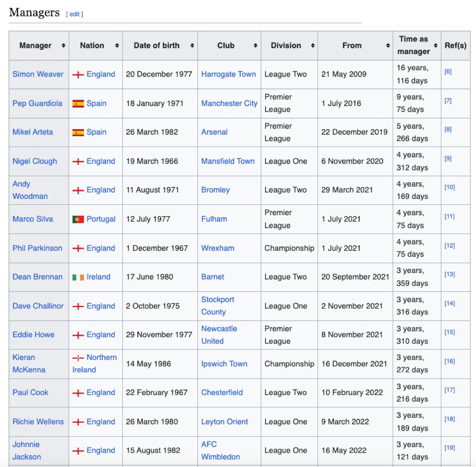Open the Marco Silva link
The width and height of the screenshot is (476, 467).
pos(33,219)
